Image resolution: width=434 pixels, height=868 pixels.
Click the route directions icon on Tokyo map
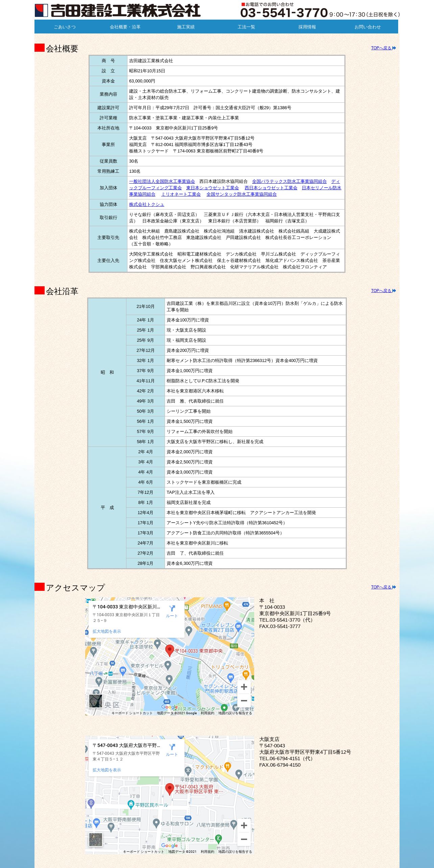click(172, 612)
